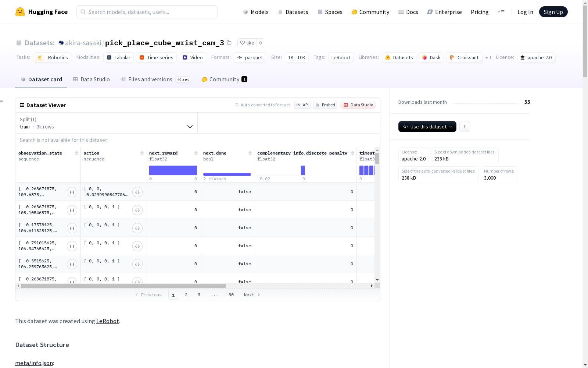588x368 pixels.
Task: Jump to page 30 of the dataset viewer
Action: coord(231,295)
